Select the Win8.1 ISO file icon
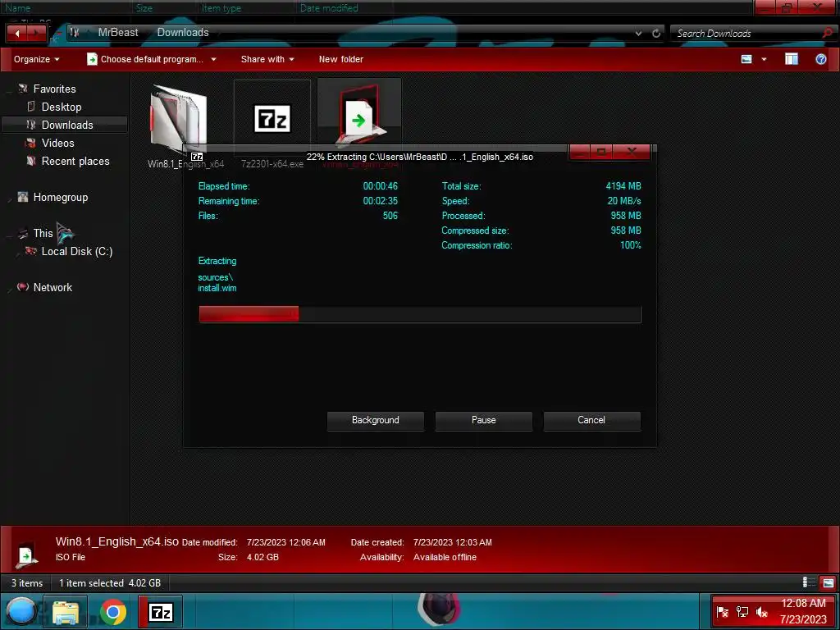The width and height of the screenshot is (840, 630). (x=359, y=113)
